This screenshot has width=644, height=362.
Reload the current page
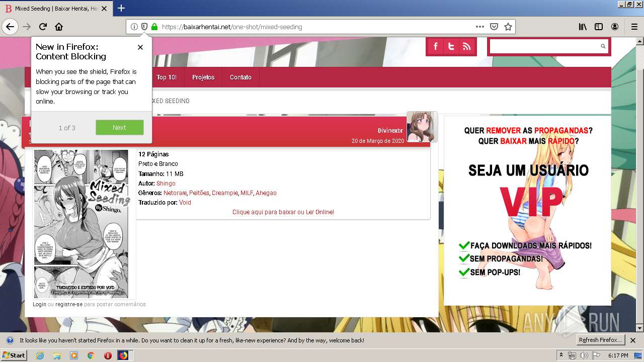43,27
